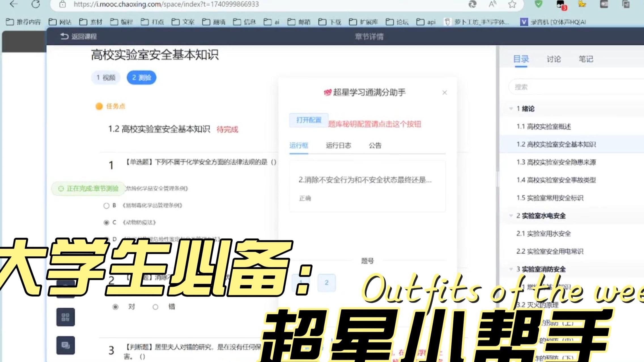This screenshot has width=644, height=362.
Task: Open 萝卜工坊 handwriting bookmark
Action: tap(476, 22)
